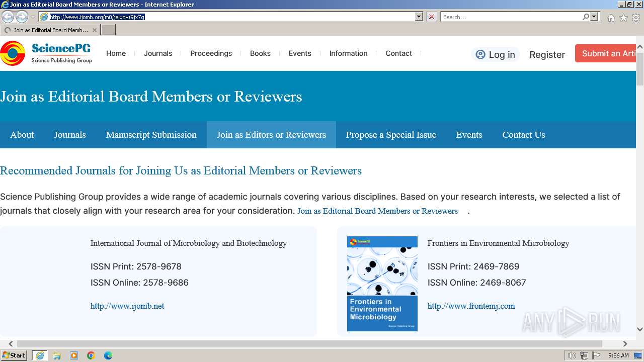Open the recent pages dropdown arrow
The image size is (644, 362).
(33, 17)
